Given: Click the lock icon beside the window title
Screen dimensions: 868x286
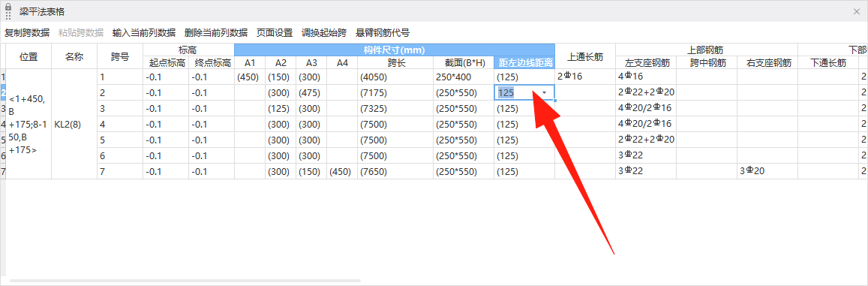Looking at the screenshot, I should coord(8,8).
